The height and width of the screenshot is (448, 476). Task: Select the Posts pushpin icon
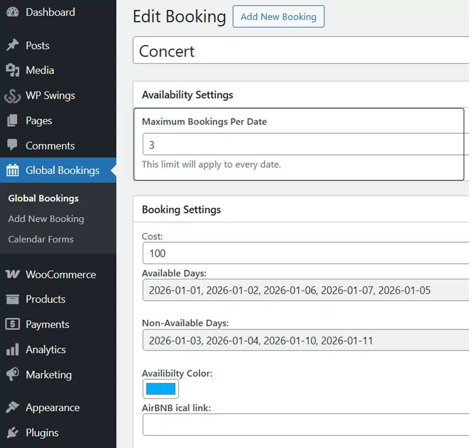[x=13, y=45]
